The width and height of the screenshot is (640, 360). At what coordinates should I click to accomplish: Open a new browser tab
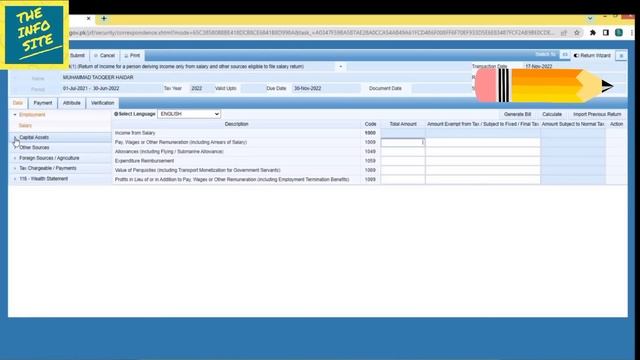coord(104,18)
